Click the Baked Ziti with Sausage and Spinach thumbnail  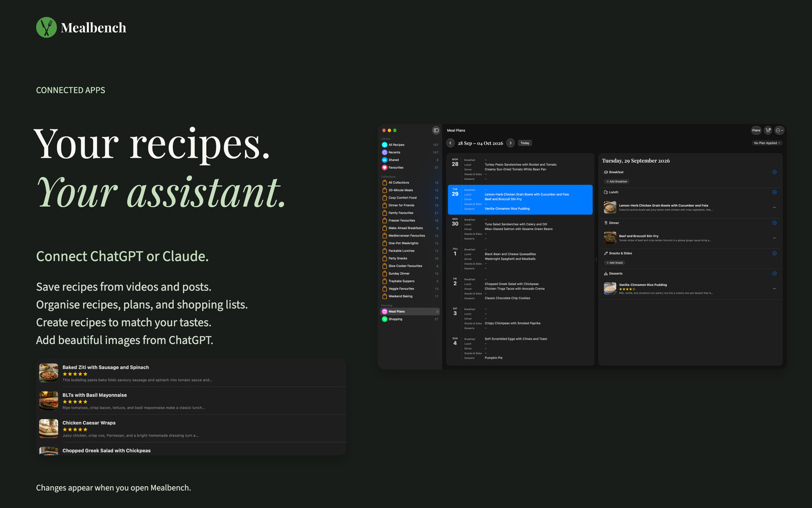(49, 373)
